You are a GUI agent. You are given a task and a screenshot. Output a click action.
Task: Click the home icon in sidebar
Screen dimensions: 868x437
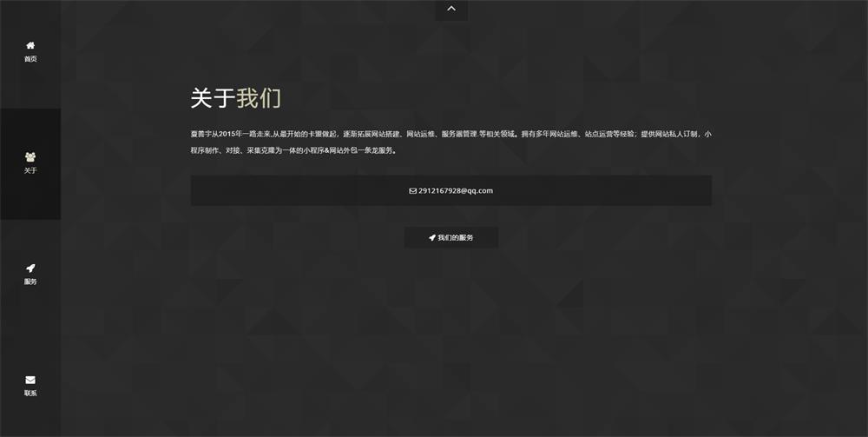click(30, 45)
